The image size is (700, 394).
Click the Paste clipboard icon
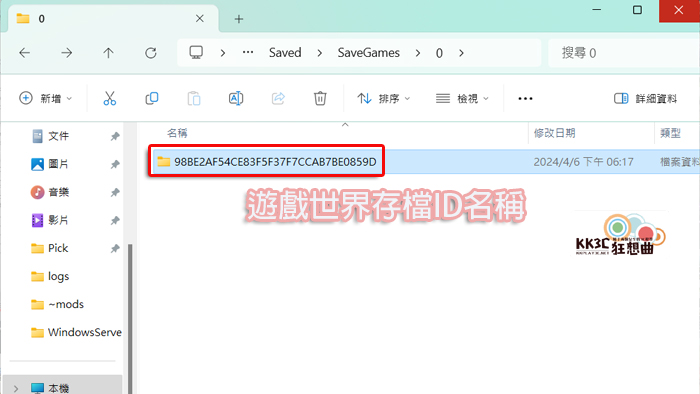[194, 98]
